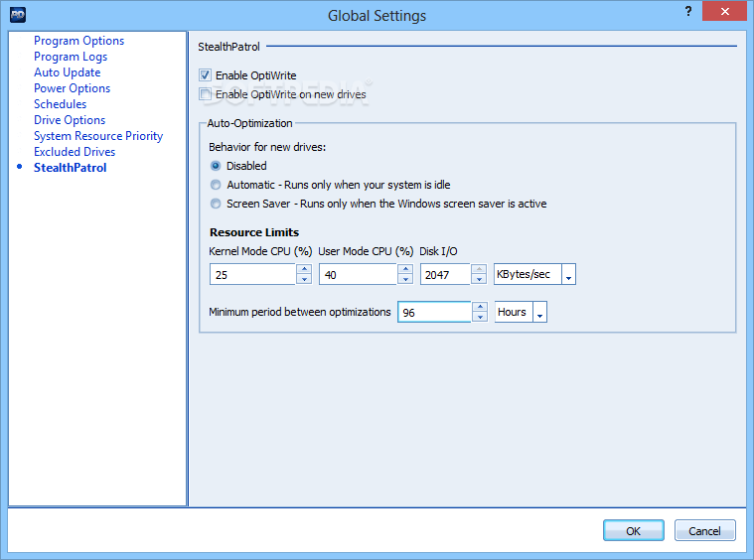Click User Mode CPU value field
The width and height of the screenshot is (754, 560).
coord(358,274)
